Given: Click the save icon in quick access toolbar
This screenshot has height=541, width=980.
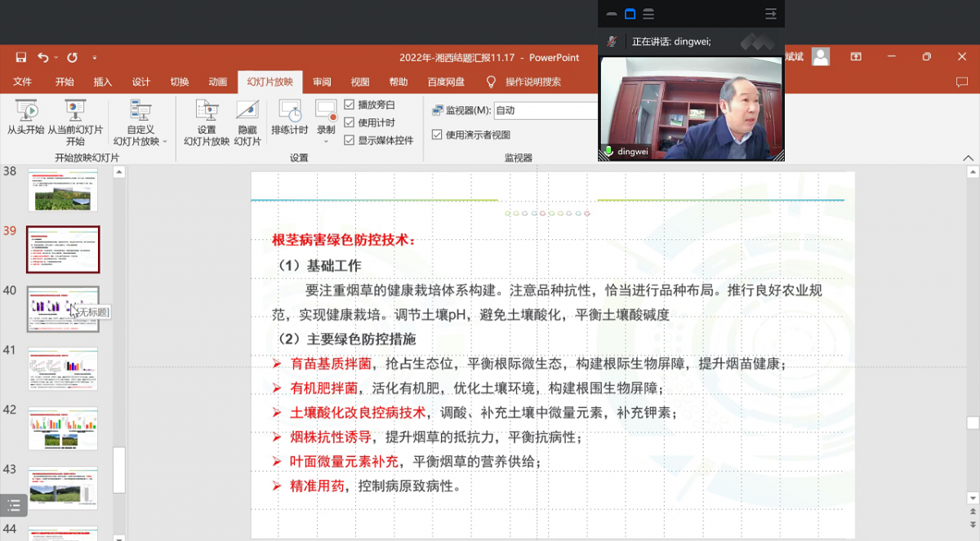Looking at the screenshot, I should pyautogui.click(x=21, y=57).
